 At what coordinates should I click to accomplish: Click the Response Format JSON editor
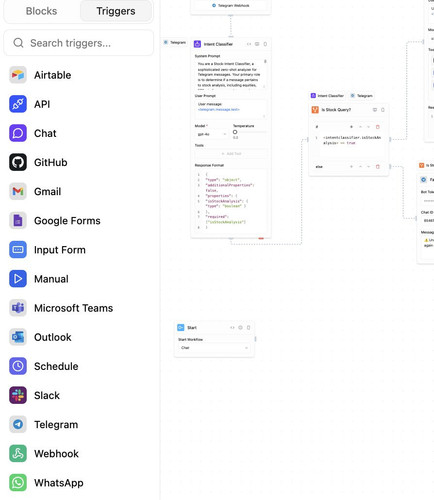tap(231, 200)
